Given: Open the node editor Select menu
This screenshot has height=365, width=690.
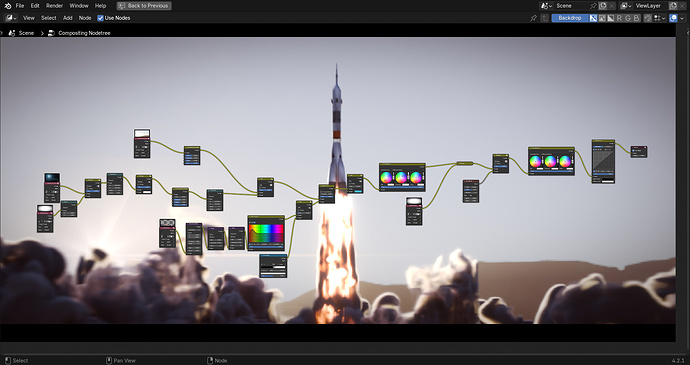Looking at the screenshot, I should point(48,18).
